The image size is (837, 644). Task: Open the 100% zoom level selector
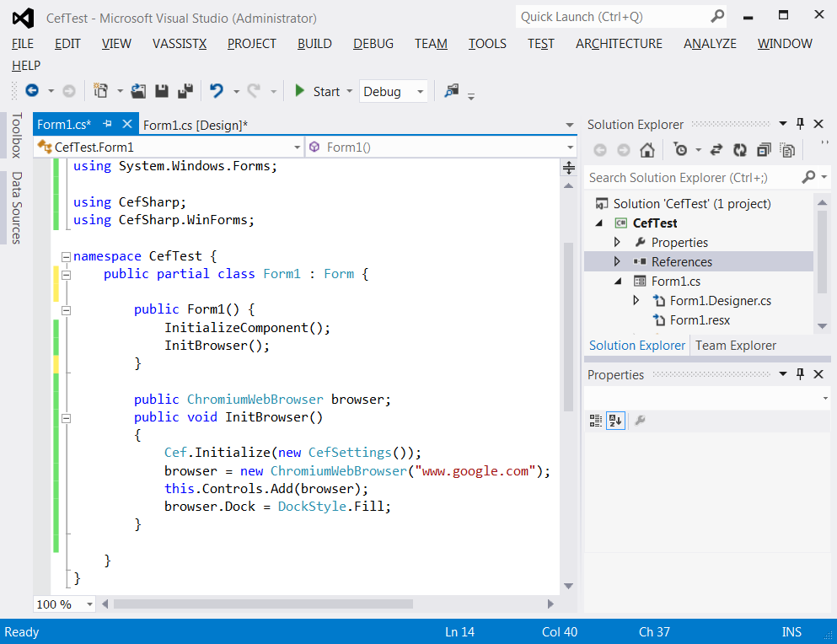pyautogui.click(x=64, y=604)
